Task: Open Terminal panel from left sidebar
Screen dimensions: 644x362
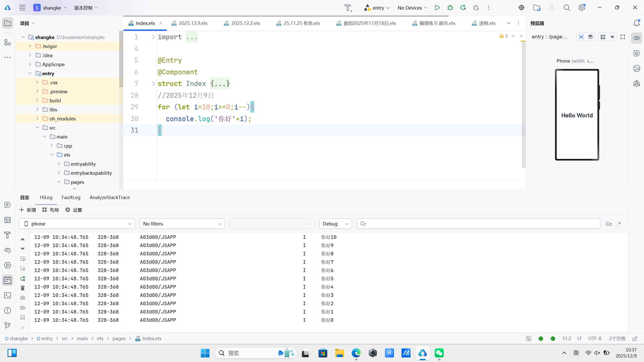Action: pyautogui.click(x=8, y=295)
